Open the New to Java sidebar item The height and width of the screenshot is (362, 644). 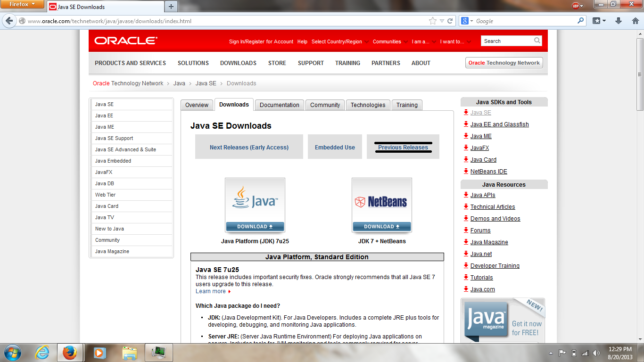pos(132,229)
